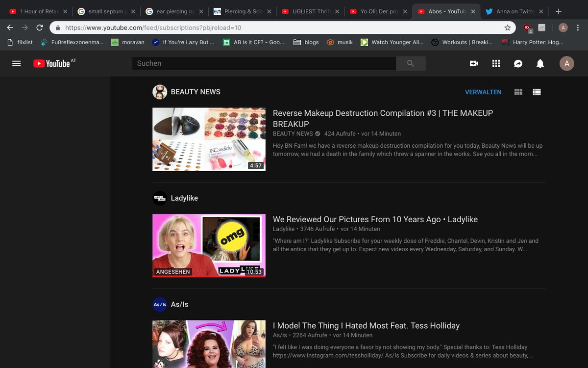Open the moravan bookmark
Screen dimensions: 588x368
coord(128,42)
